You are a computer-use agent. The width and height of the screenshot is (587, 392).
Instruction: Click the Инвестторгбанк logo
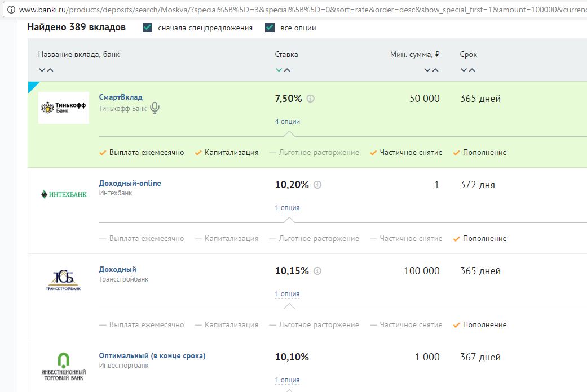pyautogui.click(x=64, y=367)
